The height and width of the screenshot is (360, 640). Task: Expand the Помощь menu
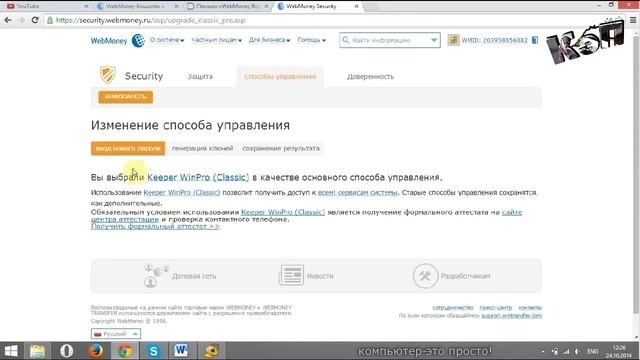point(311,40)
